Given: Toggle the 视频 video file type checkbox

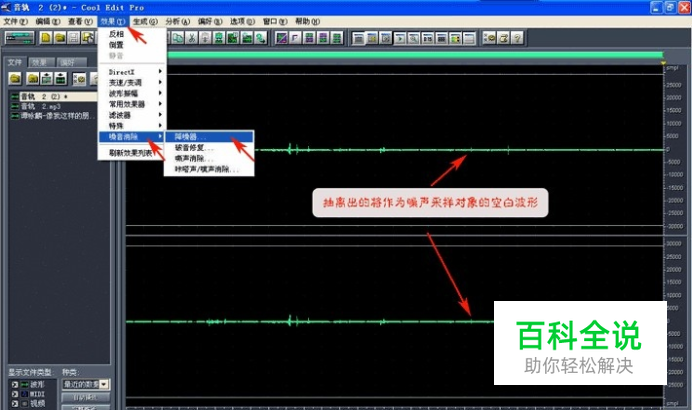Looking at the screenshot, I should point(15,403).
